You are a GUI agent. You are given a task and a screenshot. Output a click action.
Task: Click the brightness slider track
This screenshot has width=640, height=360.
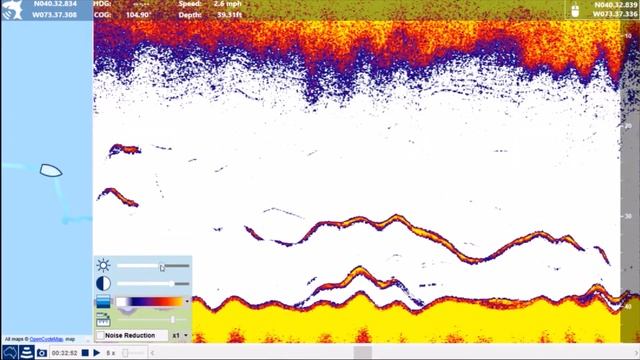tap(153, 266)
